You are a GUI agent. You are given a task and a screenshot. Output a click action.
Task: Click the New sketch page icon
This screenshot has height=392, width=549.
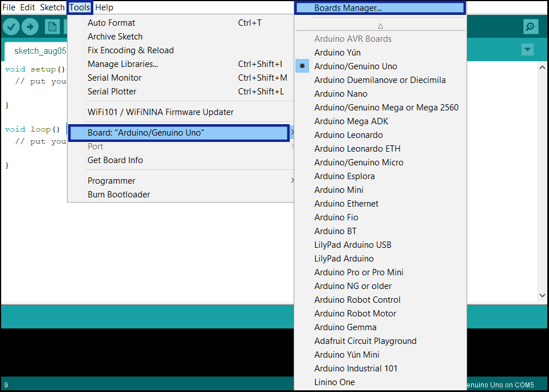tap(52, 27)
